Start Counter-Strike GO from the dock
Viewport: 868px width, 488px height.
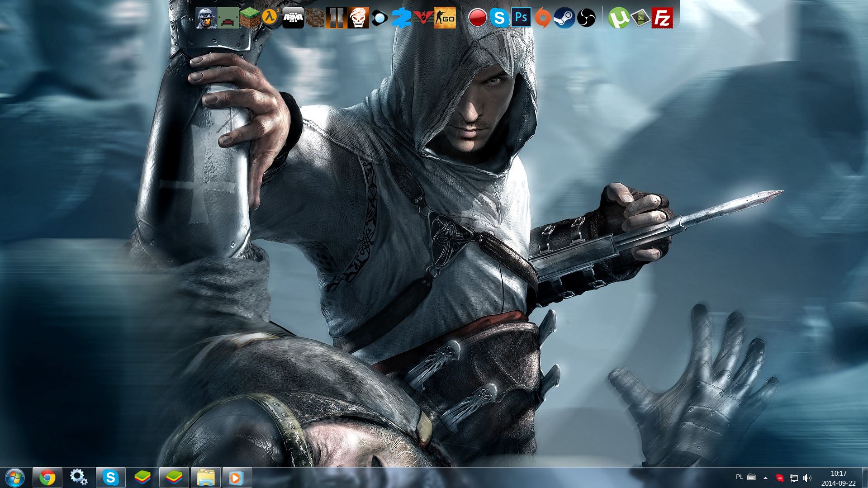pos(445,18)
